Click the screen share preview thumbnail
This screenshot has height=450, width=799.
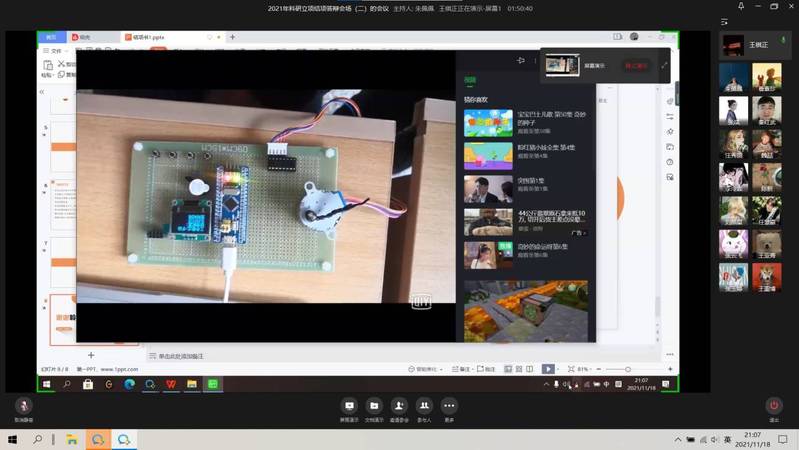(563, 65)
